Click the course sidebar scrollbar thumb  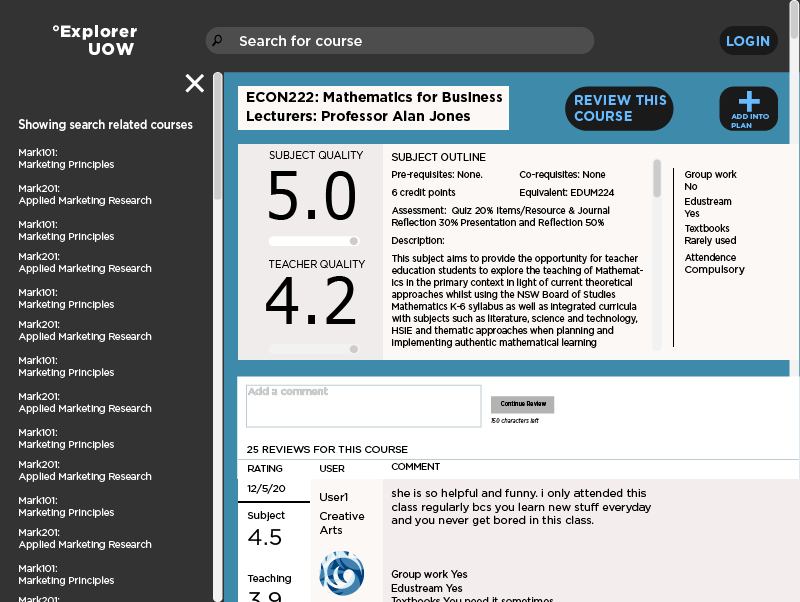click(x=218, y=136)
